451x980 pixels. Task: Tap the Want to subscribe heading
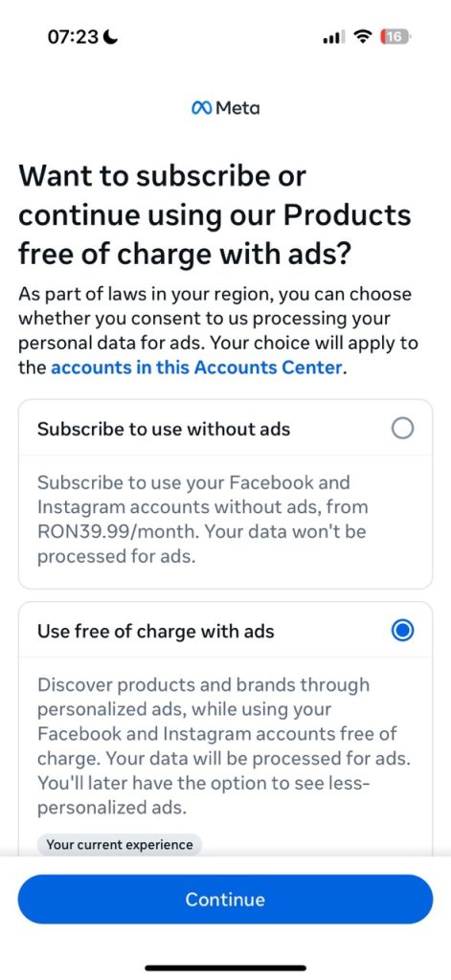(214, 215)
